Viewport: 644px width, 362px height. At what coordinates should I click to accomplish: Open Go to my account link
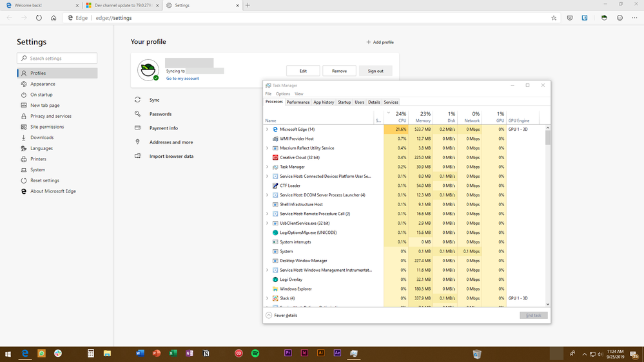pos(182,79)
